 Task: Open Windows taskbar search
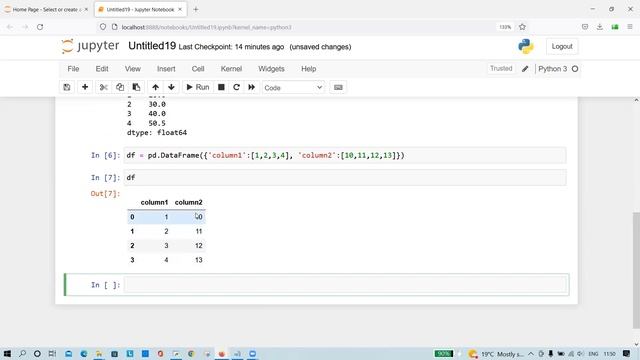pos(22,353)
